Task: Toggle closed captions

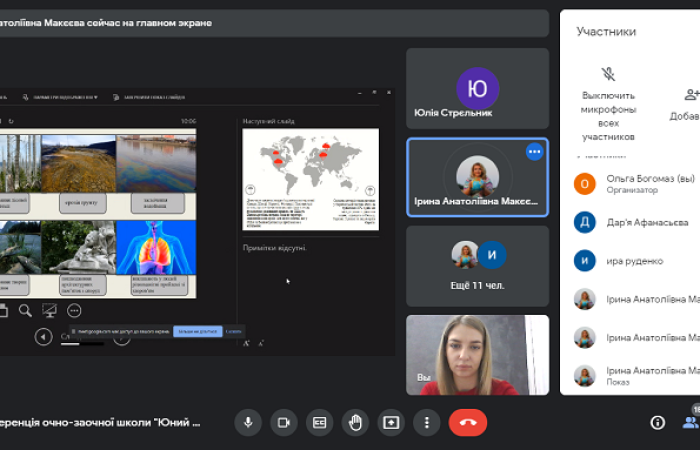Action: (x=320, y=422)
